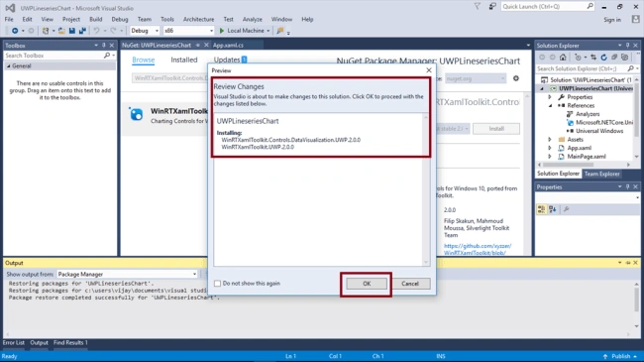Tick the 'Do not show this again' checkbox
The image size is (644, 362).
(x=217, y=284)
